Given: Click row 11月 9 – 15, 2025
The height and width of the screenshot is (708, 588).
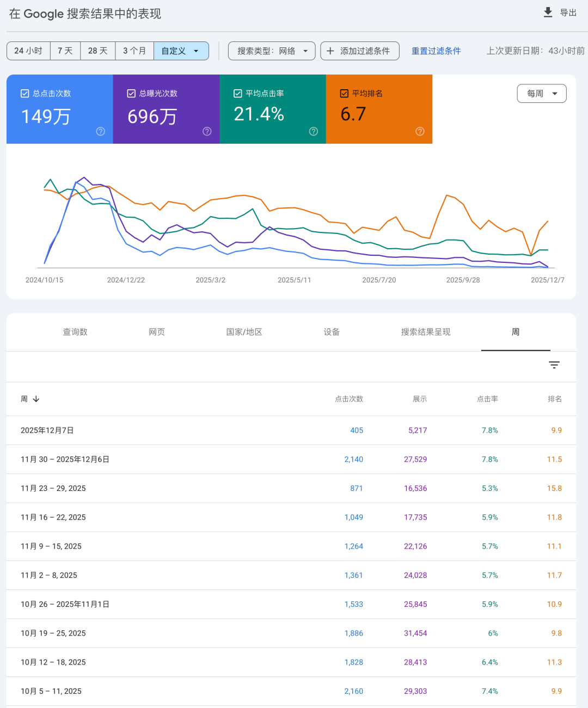Looking at the screenshot, I should (x=291, y=546).
